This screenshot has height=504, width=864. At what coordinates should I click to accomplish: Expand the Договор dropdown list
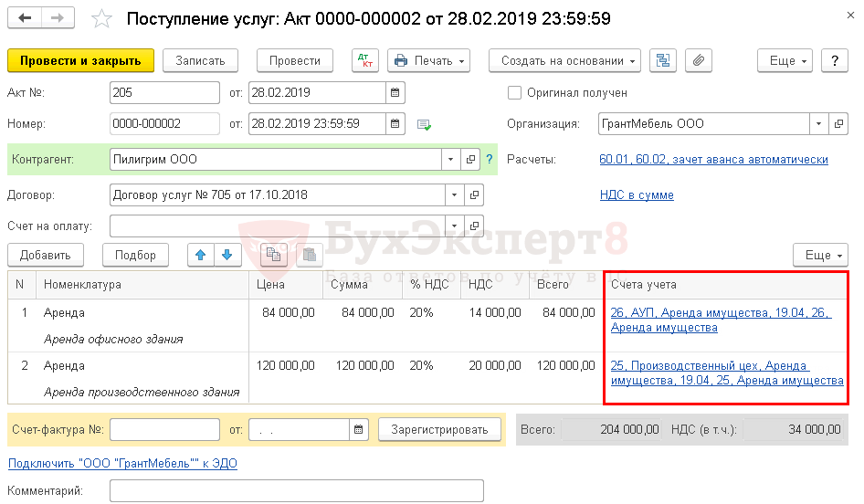click(x=454, y=195)
